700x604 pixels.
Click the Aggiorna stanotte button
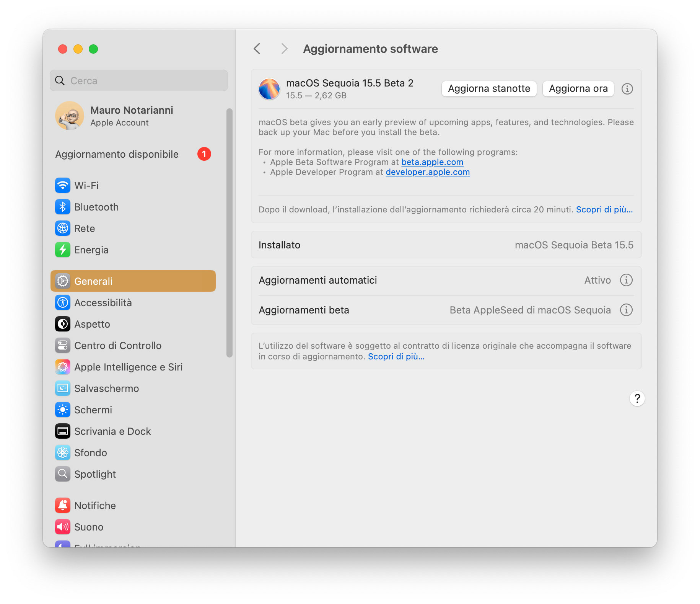[489, 89]
